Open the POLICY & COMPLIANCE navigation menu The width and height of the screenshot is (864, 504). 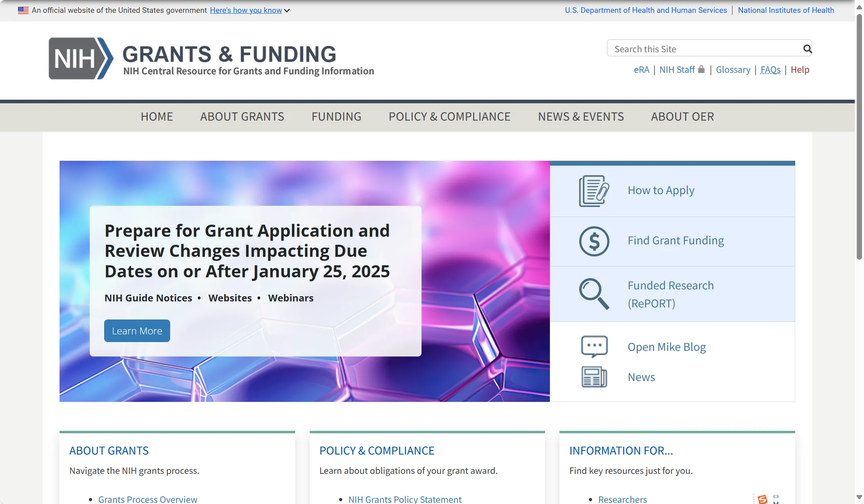click(450, 117)
